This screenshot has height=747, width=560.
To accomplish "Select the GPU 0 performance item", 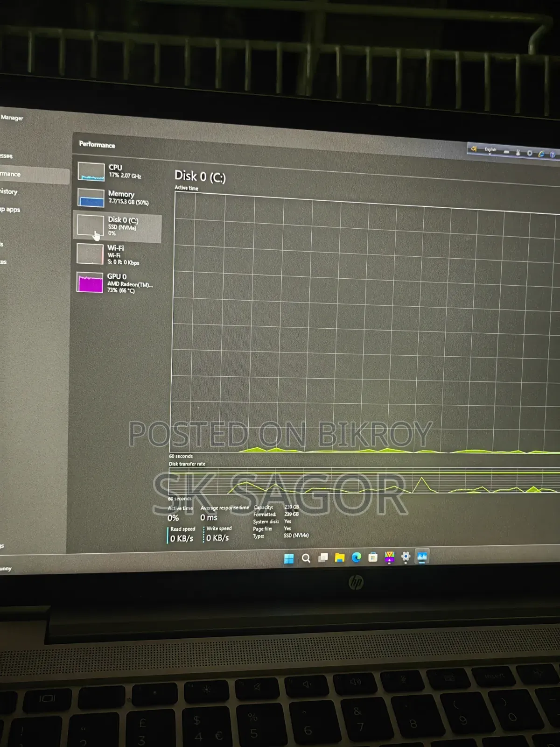I will pyautogui.click(x=118, y=283).
